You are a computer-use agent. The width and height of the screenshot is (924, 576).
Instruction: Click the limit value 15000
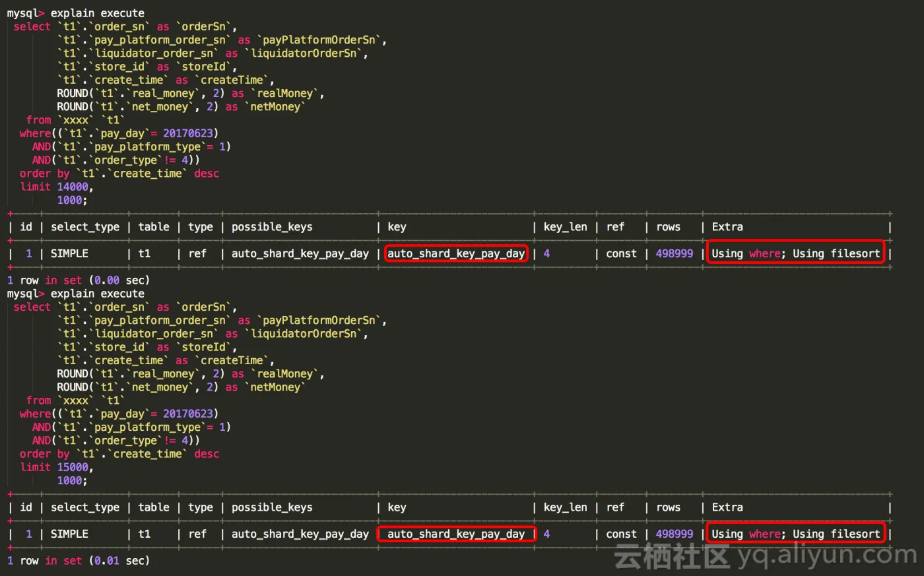pos(73,467)
